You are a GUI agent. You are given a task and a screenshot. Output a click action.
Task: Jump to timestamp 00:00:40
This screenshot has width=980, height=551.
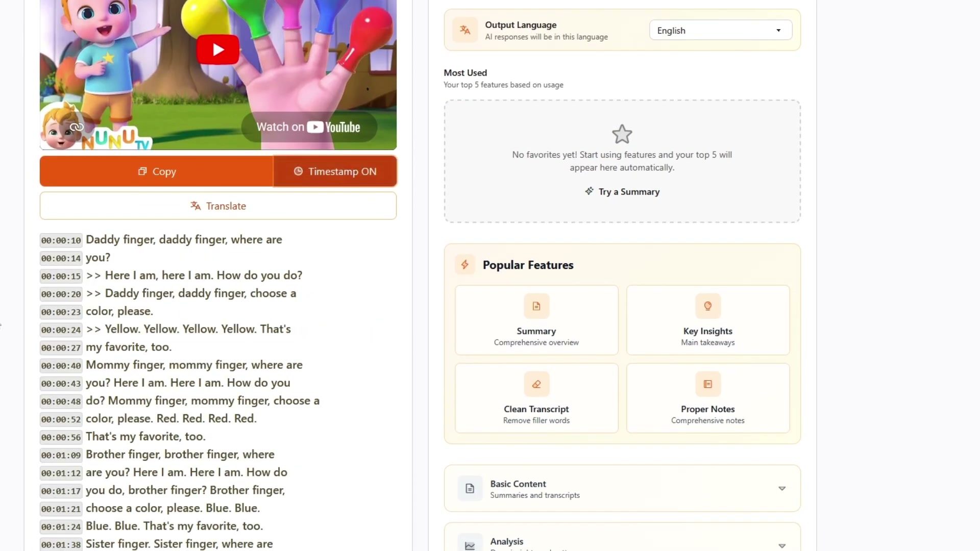pos(61,365)
